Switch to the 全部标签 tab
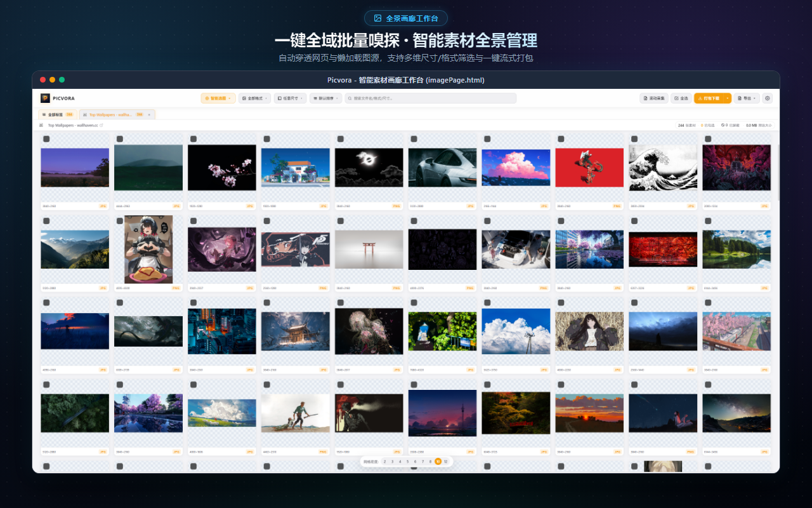Screen dimensions: 812x508 click(x=58, y=115)
